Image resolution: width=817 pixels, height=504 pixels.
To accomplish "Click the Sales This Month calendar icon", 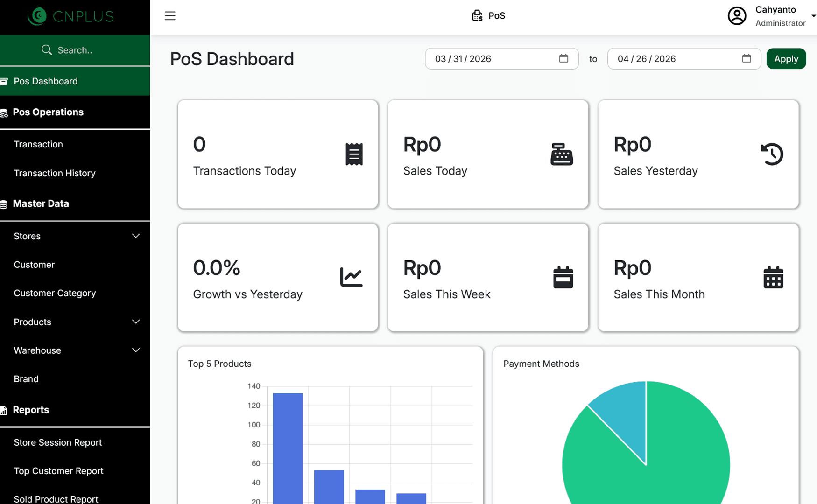I will point(773,277).
